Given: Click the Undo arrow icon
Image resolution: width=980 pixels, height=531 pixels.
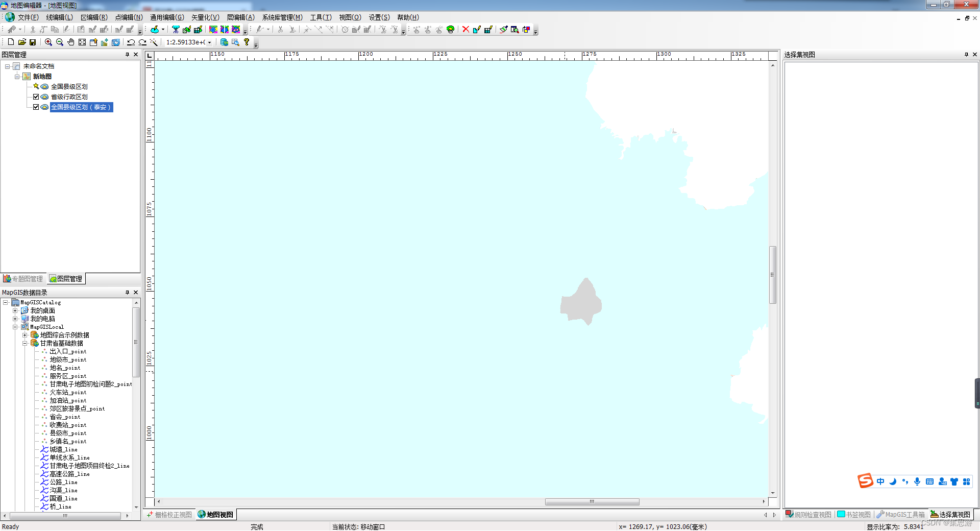Looking at the screenshot, I should tap(131, 42).
